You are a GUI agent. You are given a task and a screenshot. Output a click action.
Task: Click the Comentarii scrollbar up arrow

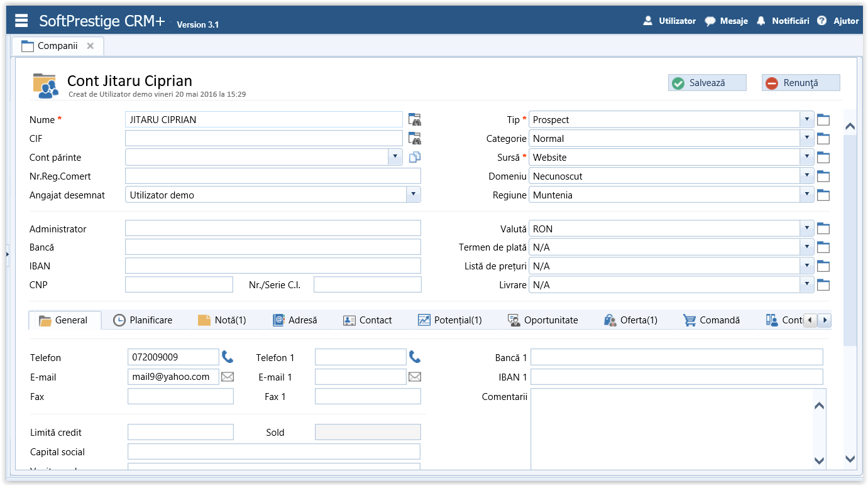point(819,406)
